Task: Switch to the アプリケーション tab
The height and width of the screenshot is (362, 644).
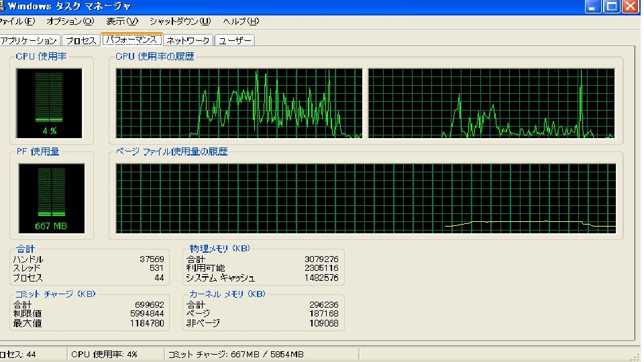Action: click(x=30, y=40)
